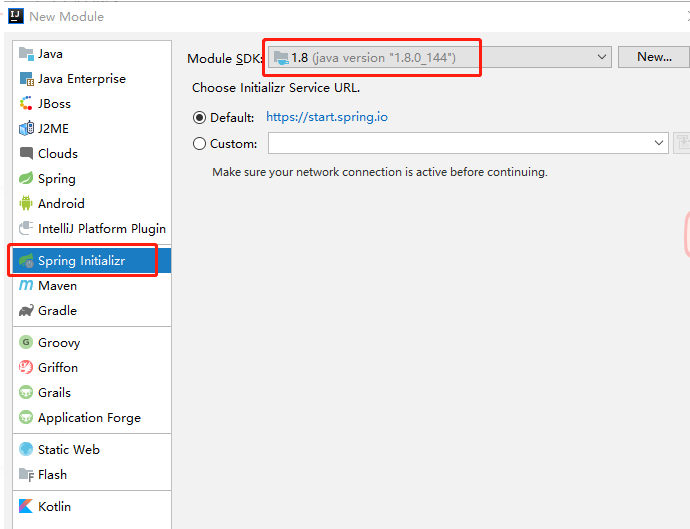Click the Java Enterprise icon
This screenshot has height=529, width=690.
click(x=26, y=79)
